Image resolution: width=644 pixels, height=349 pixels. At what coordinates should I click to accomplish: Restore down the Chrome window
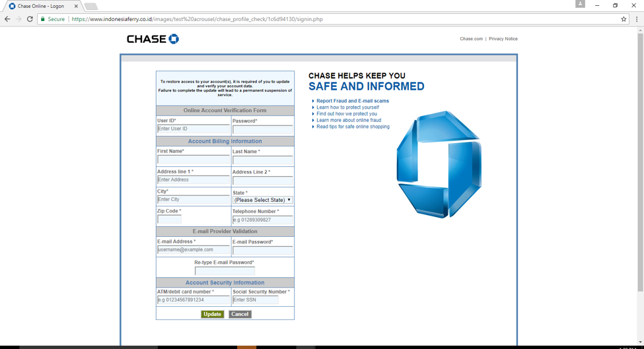[615, 5]
